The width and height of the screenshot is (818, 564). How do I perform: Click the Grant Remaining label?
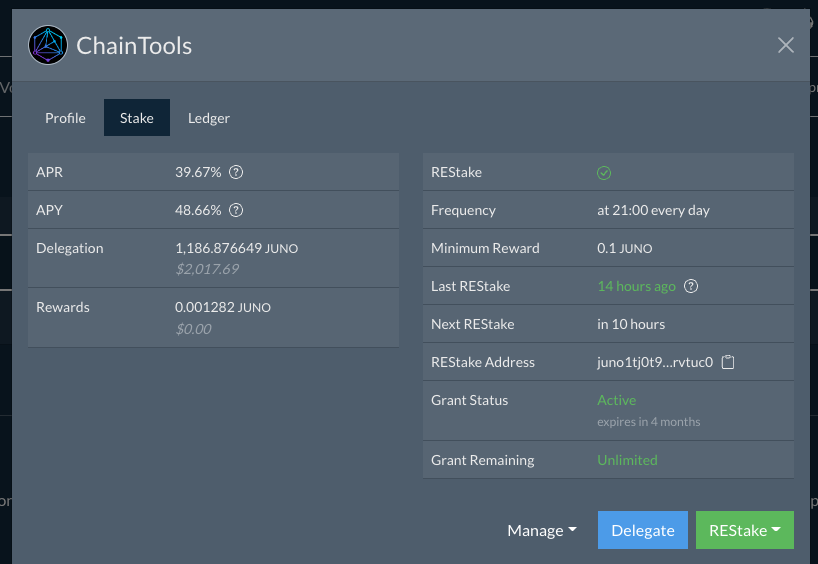[483, 460]
